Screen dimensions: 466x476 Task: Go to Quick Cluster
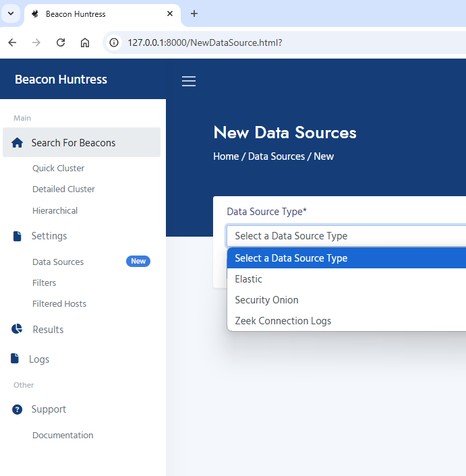(58, 168)
